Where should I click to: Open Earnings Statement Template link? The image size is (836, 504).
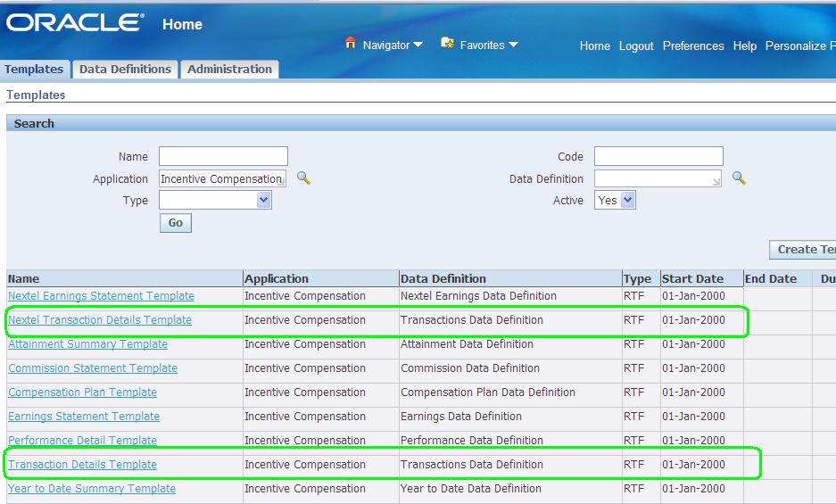pyautogui.click(x=84, y=416)
